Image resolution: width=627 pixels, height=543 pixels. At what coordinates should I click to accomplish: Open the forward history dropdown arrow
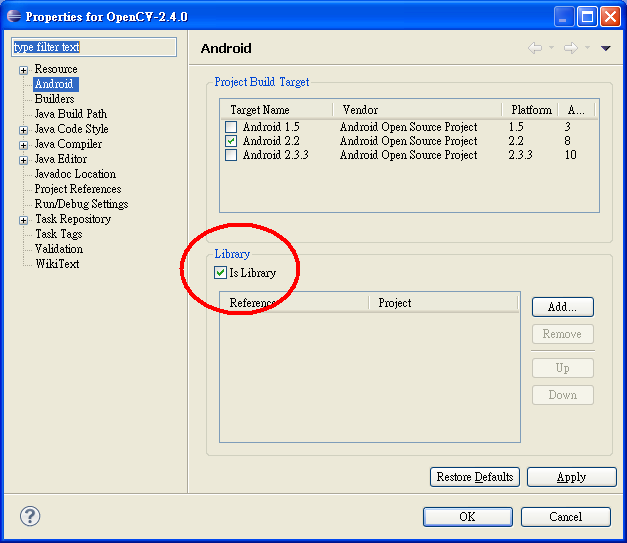587,48
